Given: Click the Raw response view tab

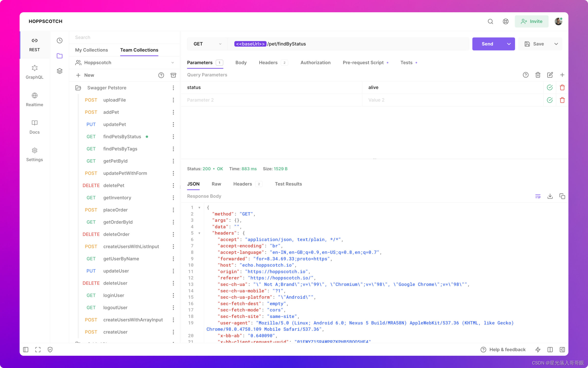Looking at the screenshot, I should coord(216,184).
